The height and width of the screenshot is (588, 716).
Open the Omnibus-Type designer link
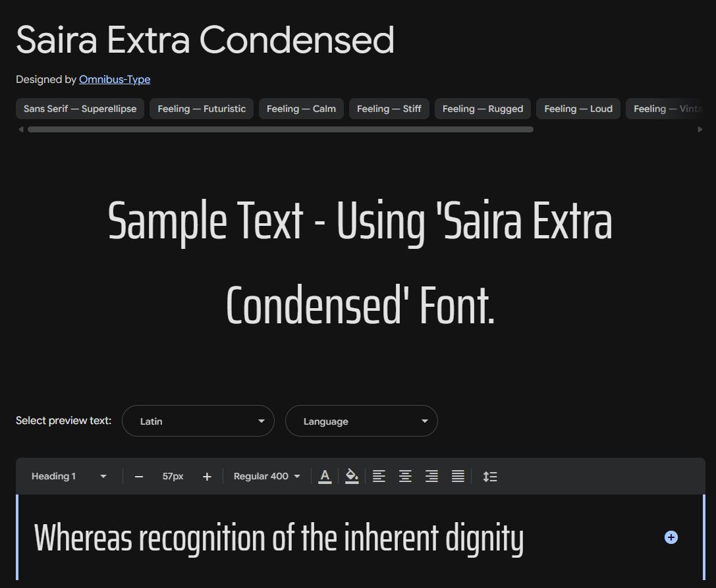(115, 80)
